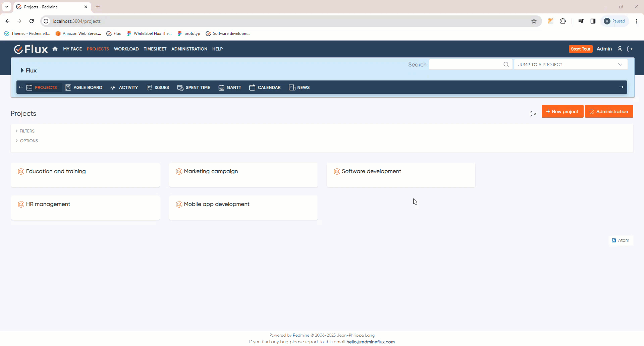Click the sign out icon
644x346 pixels.
pos(630,49)
